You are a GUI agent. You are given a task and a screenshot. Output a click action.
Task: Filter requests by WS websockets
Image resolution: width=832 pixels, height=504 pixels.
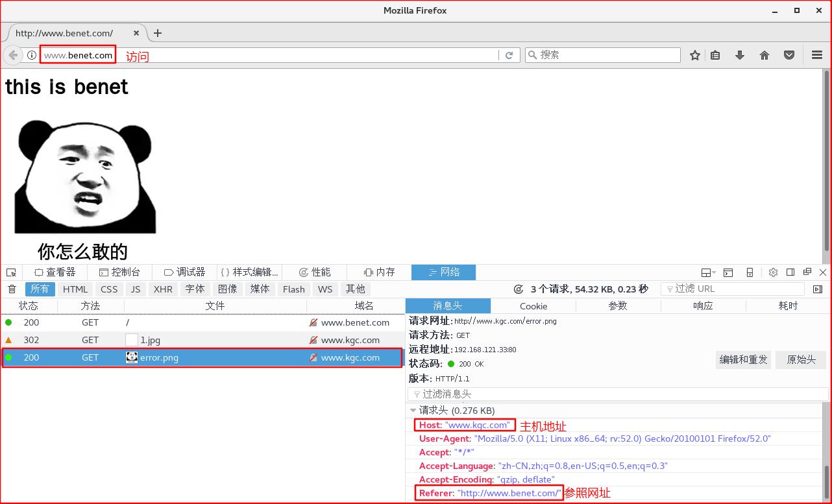pos(325,289)
